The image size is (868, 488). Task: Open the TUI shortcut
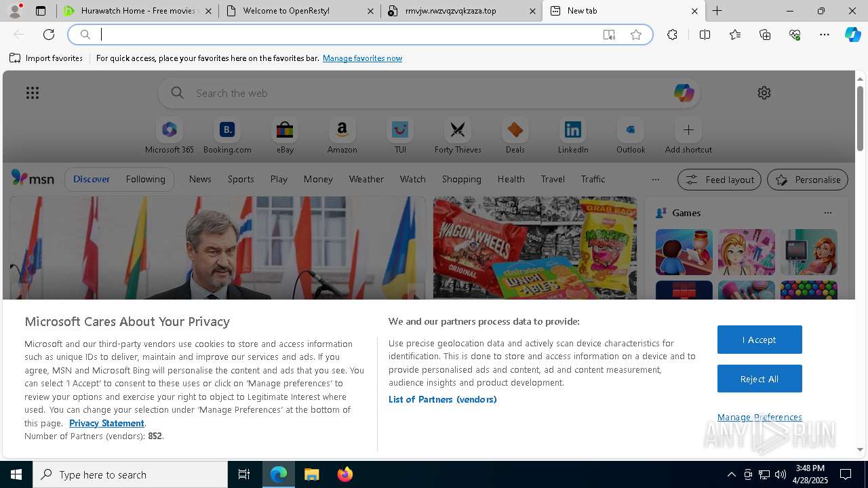400,136
